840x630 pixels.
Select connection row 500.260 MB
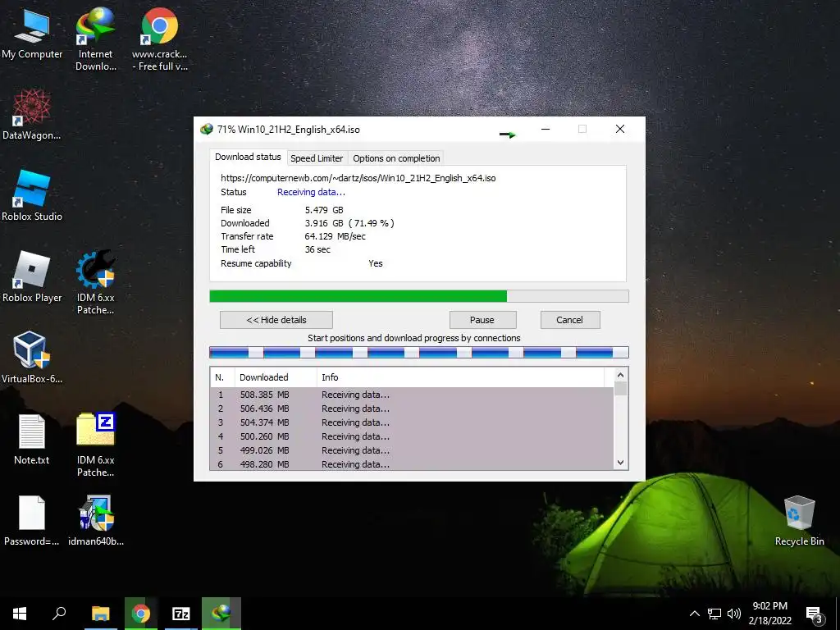[x=412, y=436]
